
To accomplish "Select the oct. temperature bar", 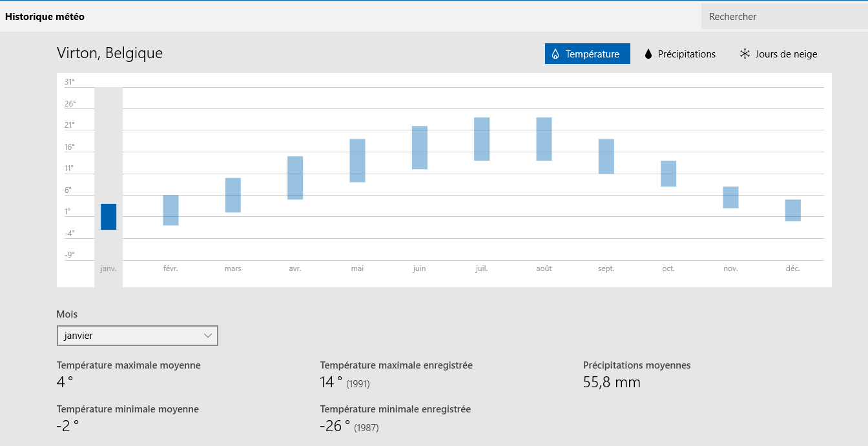I will pos(668,174).
